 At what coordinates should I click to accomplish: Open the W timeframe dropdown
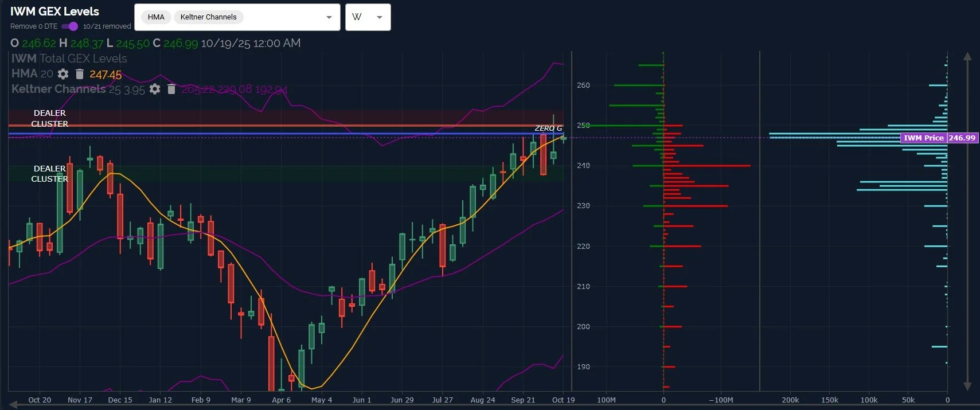[368, 17]
